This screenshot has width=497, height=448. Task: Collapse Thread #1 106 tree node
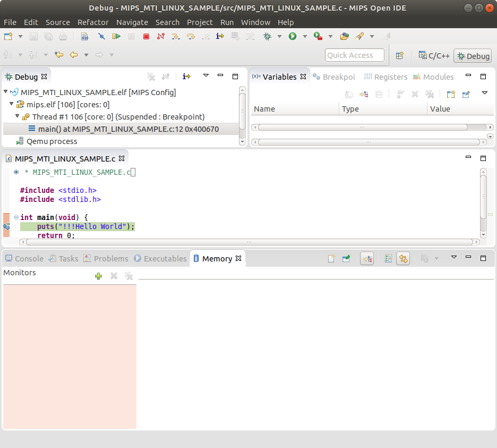coord(18,116)
